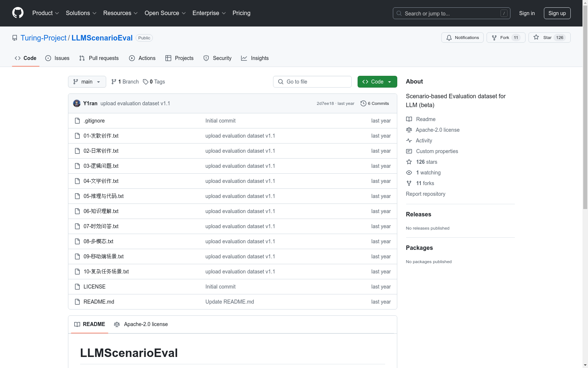Click the fork icon in Fork button
The image size is (588, 368).
click(x=494, y=38)
